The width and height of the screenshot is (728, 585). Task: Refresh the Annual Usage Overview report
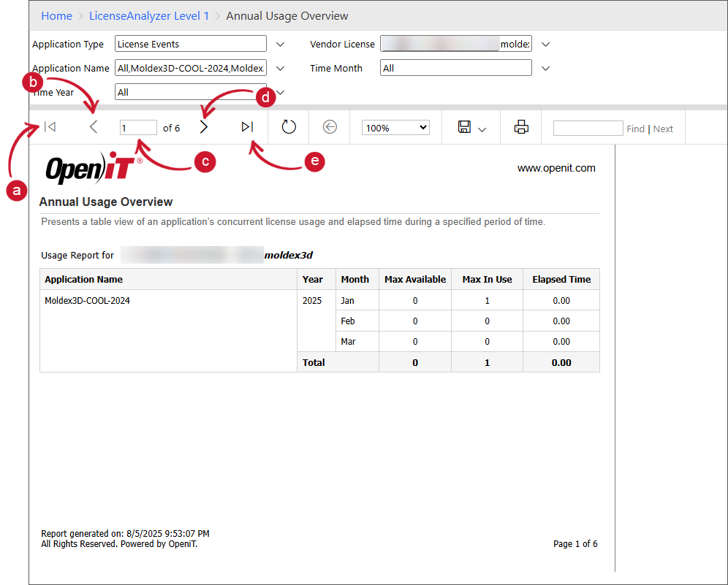point(288,126)
